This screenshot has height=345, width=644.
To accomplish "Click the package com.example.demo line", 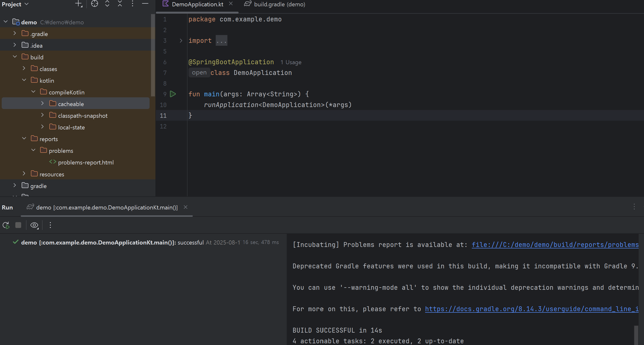I will click(x=235, y=19).
